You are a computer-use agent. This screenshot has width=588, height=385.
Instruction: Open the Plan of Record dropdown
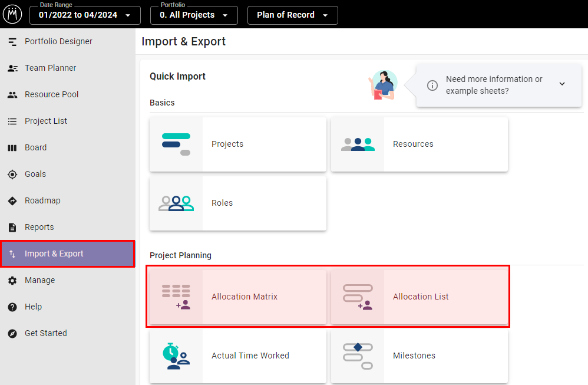(x=292, y=15)
